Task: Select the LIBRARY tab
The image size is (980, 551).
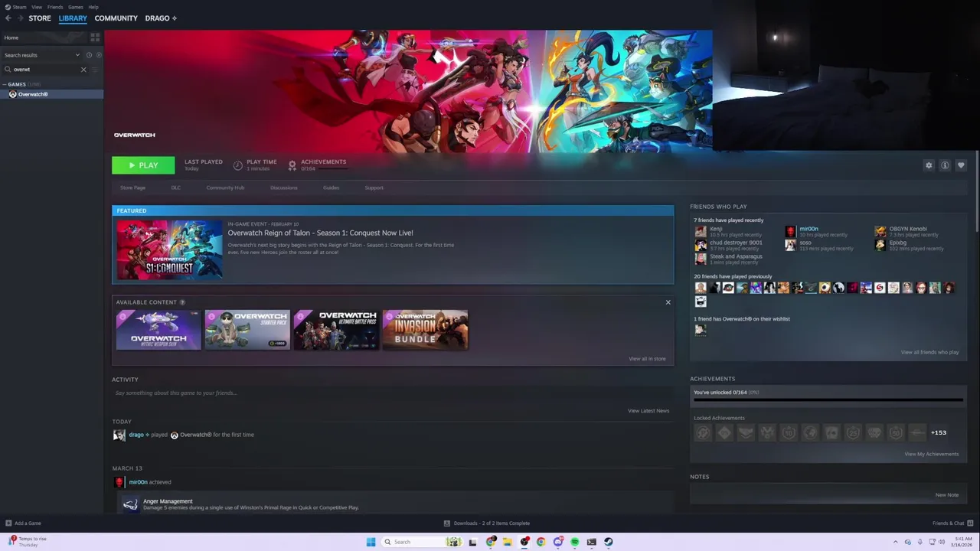Action: tap(73, 18)
